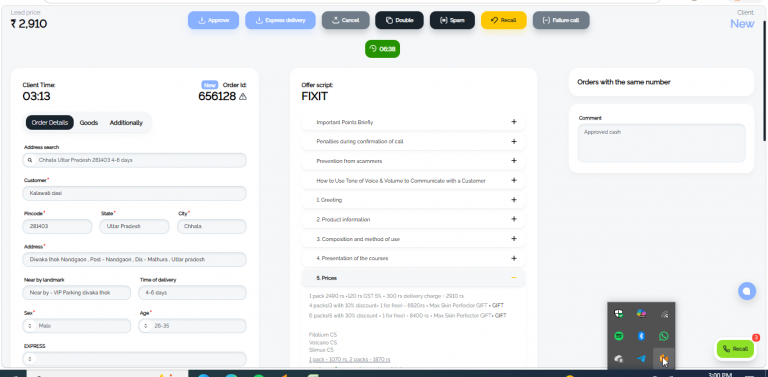Click the Failure call button
Image resolution: width=768 pixels, height=377 pixels.
pyautogui.click(x=561, y=20)
